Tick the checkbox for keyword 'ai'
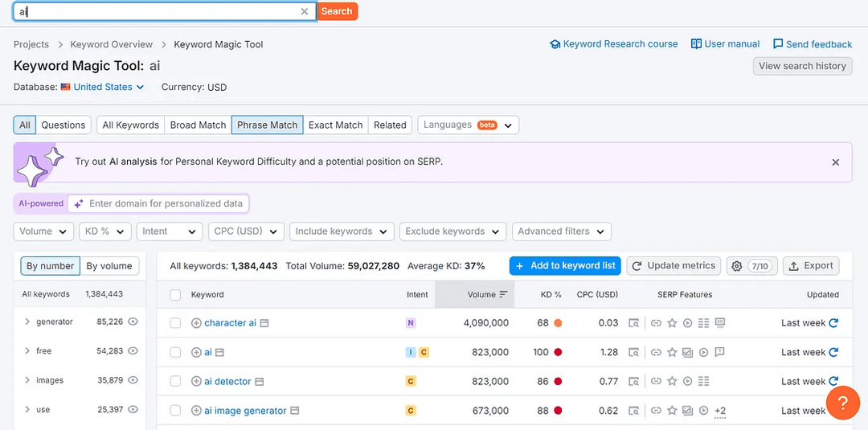This screenshot has width=868, height=430. click(x=175, y=353)
